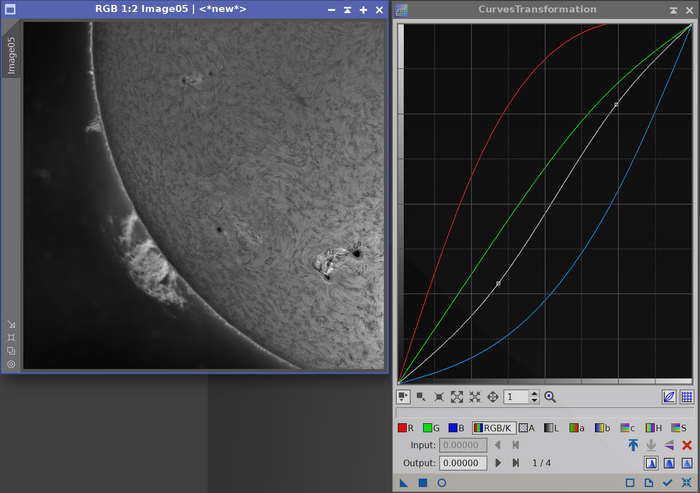Toggle real-time preview circle icon

441,483
